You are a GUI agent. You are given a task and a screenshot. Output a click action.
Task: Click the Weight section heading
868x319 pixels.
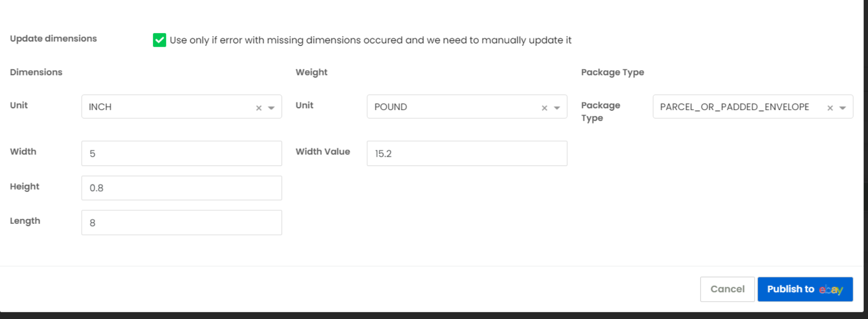pos(311,72)
